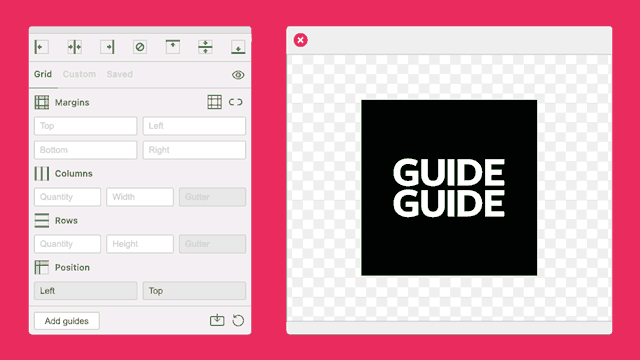Image resolution: width=640 pixels, height=360 pixels.
Task: Switch to the Grid tab
Action: [43, 74]
